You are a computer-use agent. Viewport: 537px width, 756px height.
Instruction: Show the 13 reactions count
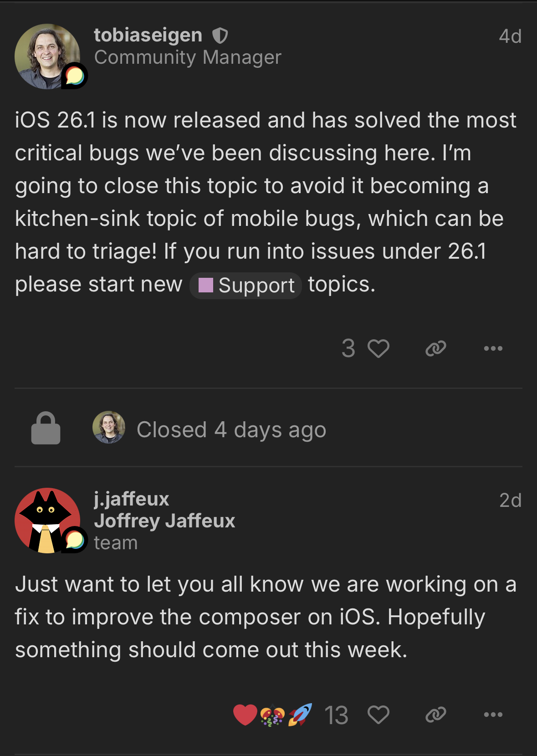pyautogui.click(x=336, y=715)
